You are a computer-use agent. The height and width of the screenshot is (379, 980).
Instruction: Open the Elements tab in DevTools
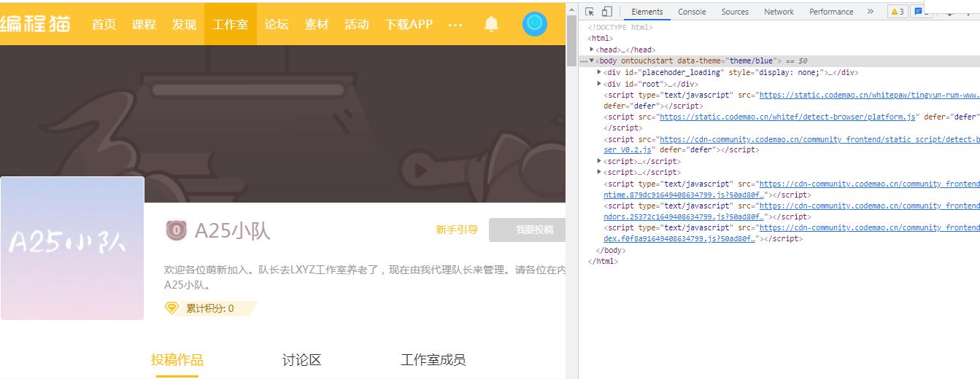(647, 12)
